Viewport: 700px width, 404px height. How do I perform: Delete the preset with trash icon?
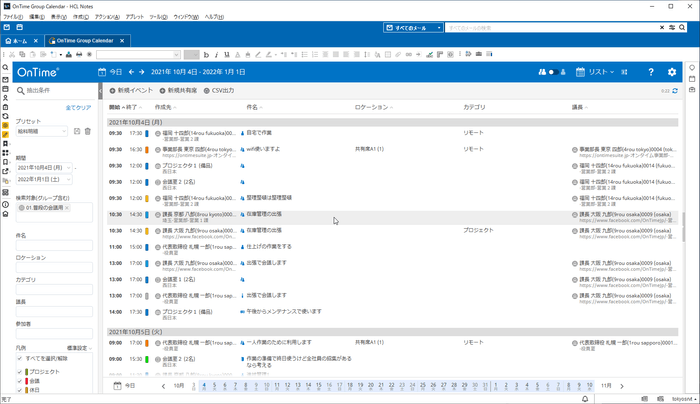[x=87, y=131]
